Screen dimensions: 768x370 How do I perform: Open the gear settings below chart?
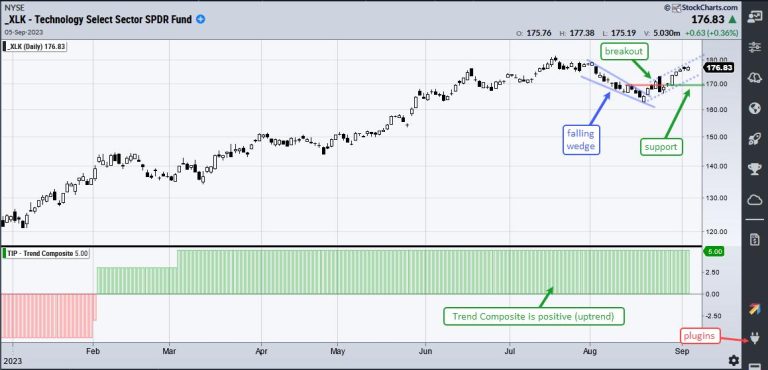pyautogui.click(x=733, y=360)
